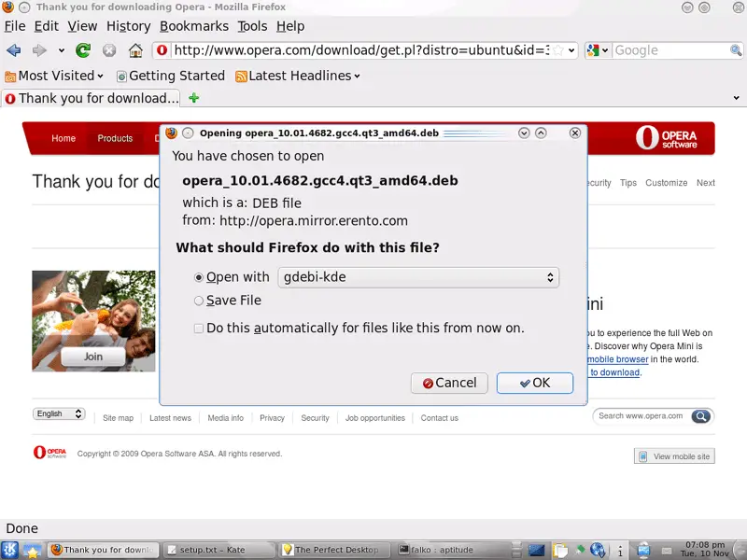Click the Customize tab link on the page
747x560 pixels.
tap(666, 183)
